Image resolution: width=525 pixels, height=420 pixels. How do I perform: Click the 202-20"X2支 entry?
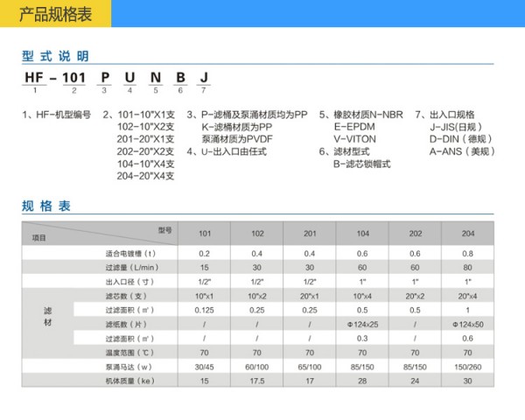tap(145, 151)
